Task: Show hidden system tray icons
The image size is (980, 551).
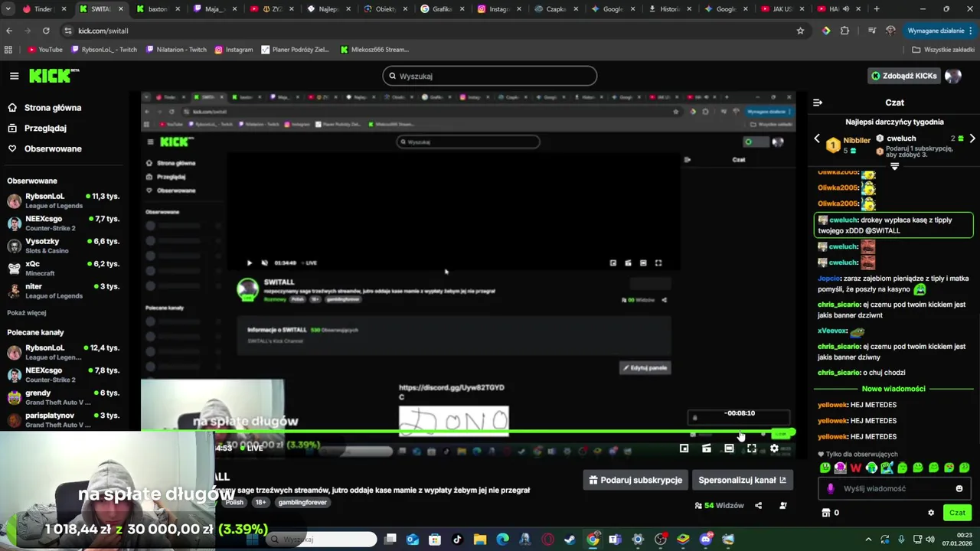Action: click(868, 540)
